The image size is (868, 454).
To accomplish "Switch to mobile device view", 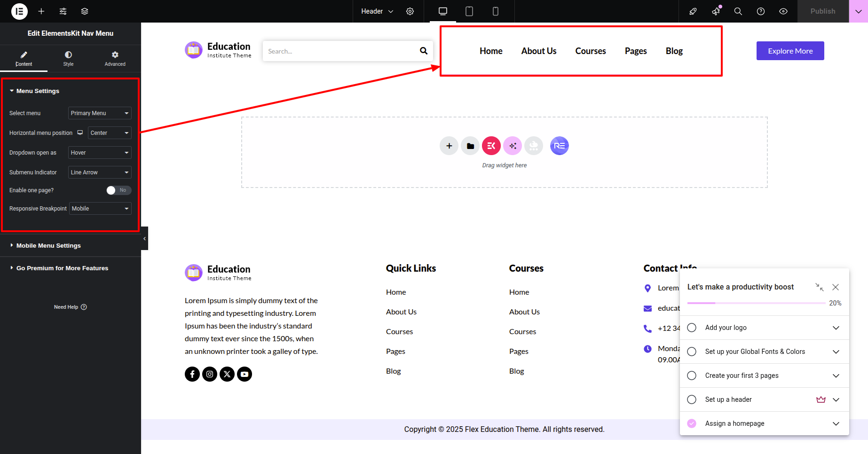I will pyautogui.click(x=496, y=11).
